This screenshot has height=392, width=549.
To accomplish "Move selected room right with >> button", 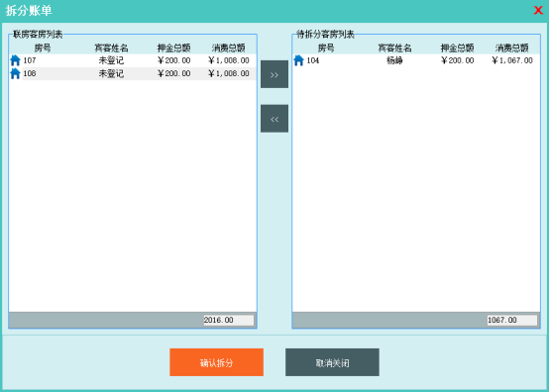I will click(274, 74).
